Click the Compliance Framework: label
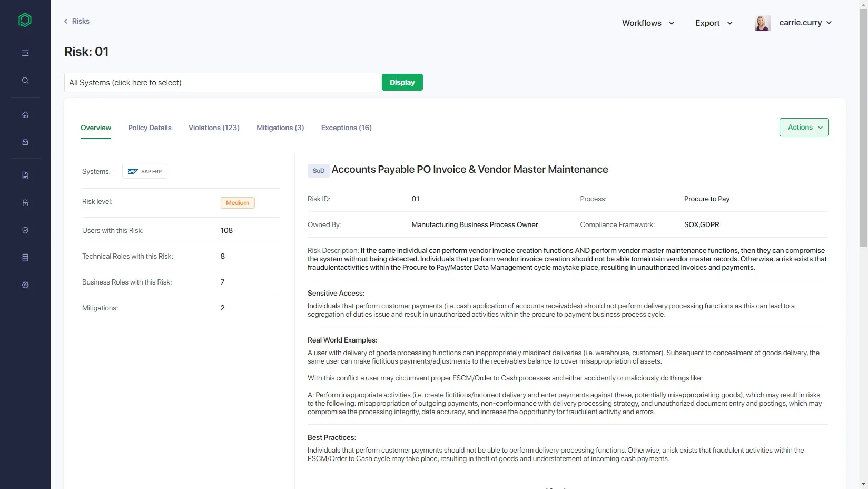Screen dimensions: 868x489 click(x=618, y=225)
